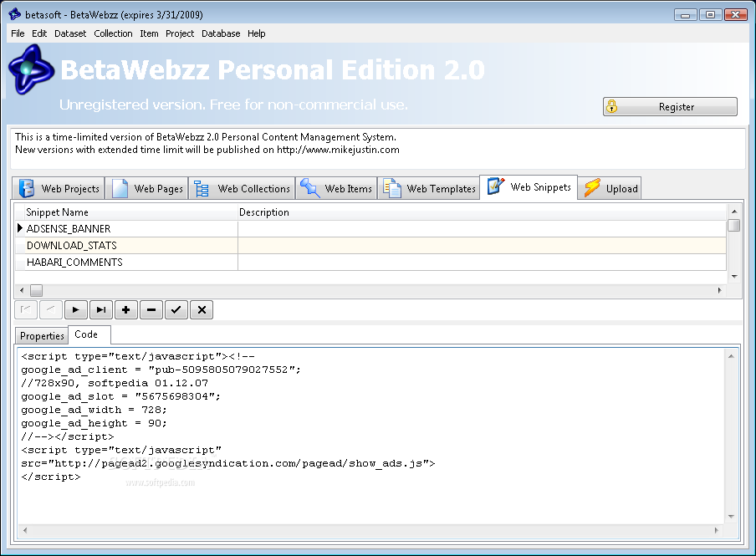
Task: Click snippet grid horizontal scroll left arrow
Action: point(22,290)
